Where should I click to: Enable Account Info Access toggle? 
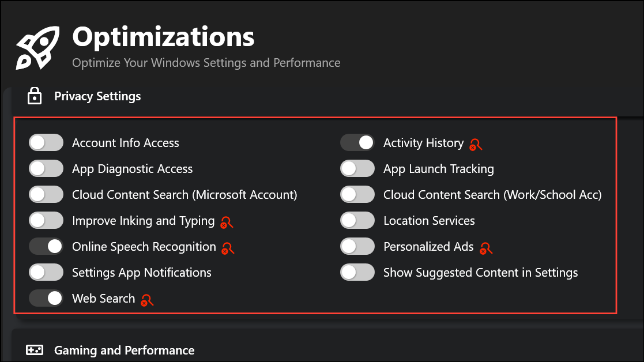pos(46,143)
